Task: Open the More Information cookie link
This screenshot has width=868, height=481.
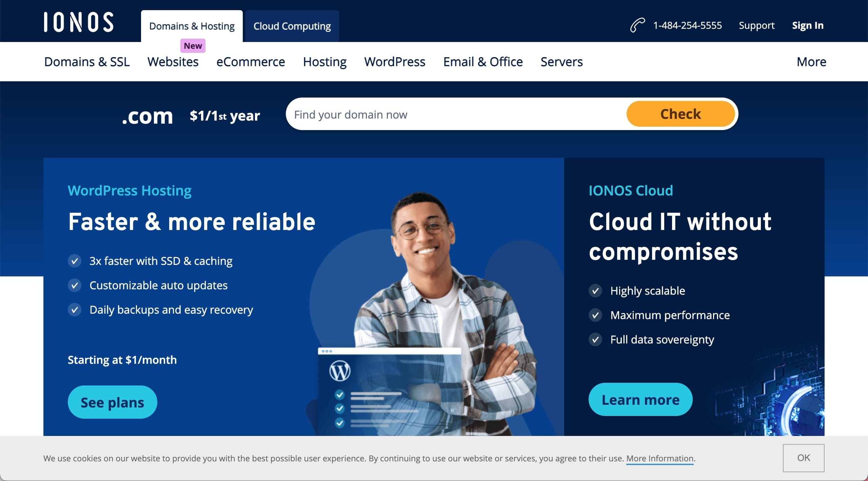Action: [660, 458]
